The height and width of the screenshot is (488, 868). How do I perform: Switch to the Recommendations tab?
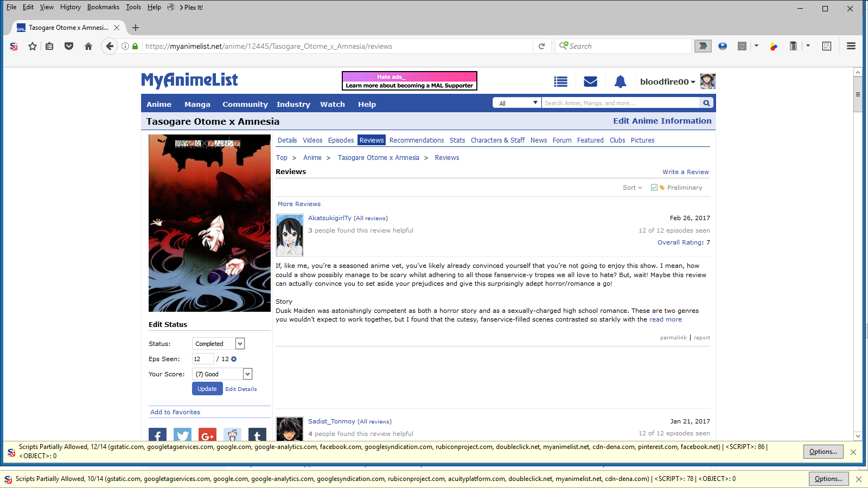coord(416,140)
